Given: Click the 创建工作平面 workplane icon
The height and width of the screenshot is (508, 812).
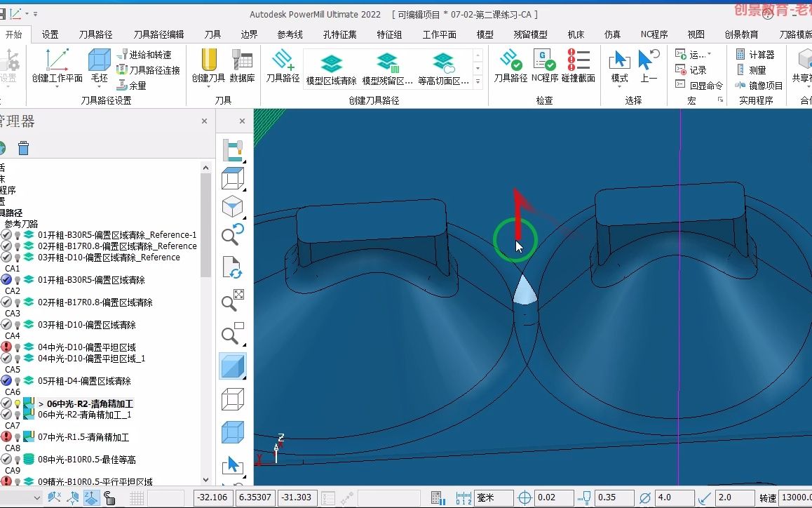Looking at the screenshot, I should click(x=56, y=60).
